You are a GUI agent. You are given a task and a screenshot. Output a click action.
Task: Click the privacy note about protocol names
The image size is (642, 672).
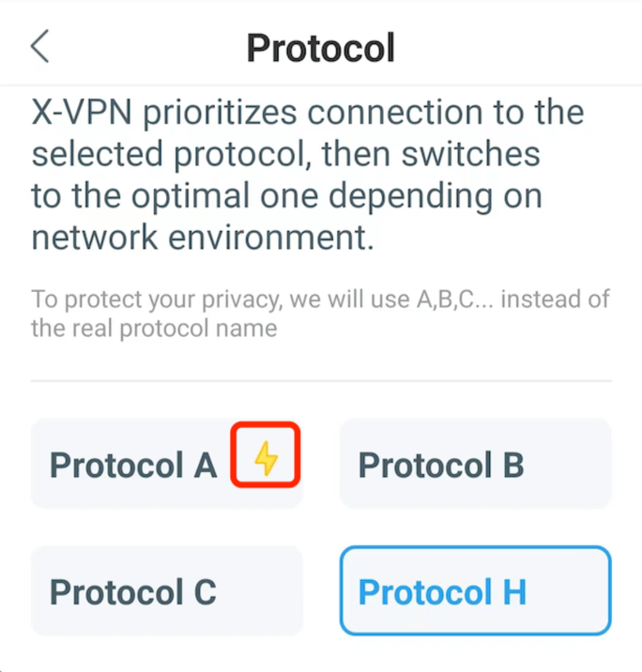[x=320, y=313]
